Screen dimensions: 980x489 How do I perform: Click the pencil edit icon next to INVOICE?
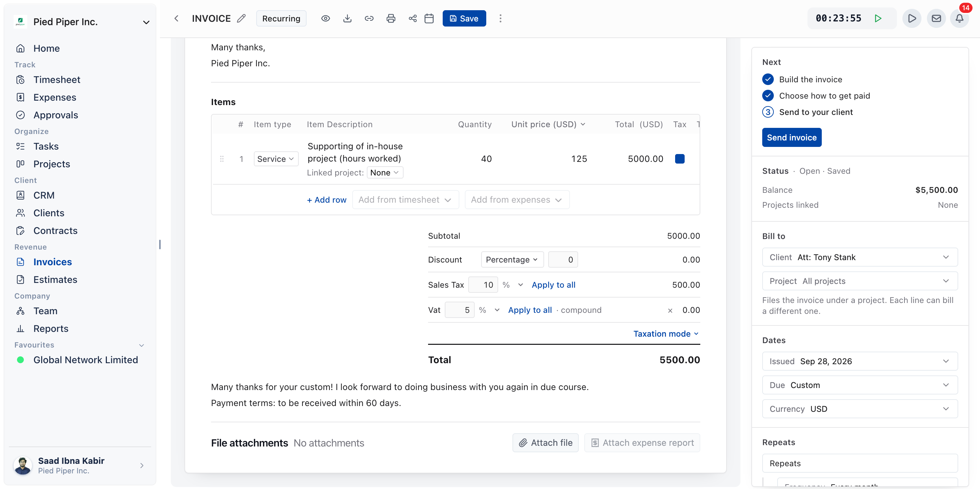point(241,18)
